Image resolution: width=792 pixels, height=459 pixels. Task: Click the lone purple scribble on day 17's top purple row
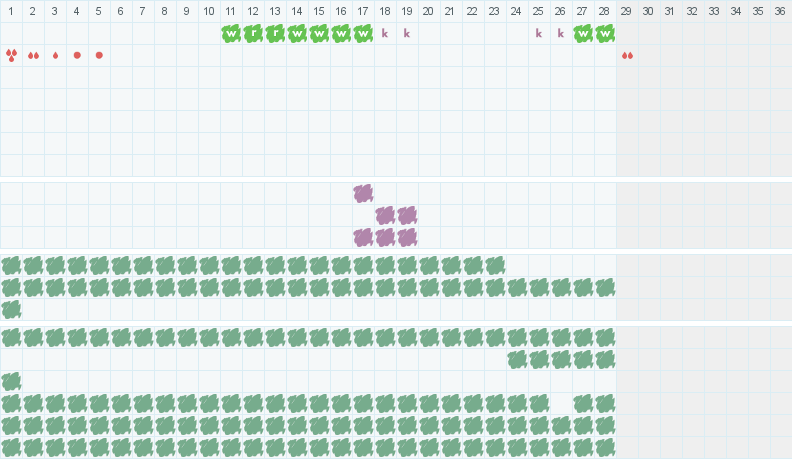coord(363,193)
